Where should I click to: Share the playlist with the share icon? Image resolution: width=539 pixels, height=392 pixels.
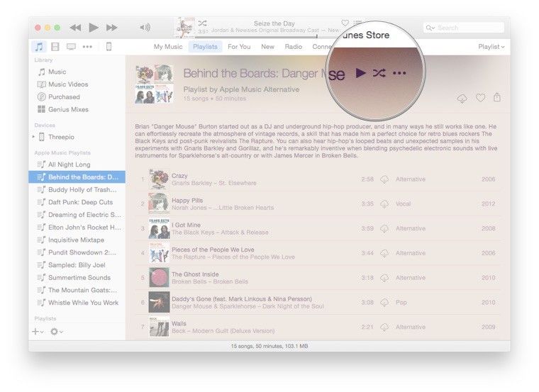click(x=498, y=98)
